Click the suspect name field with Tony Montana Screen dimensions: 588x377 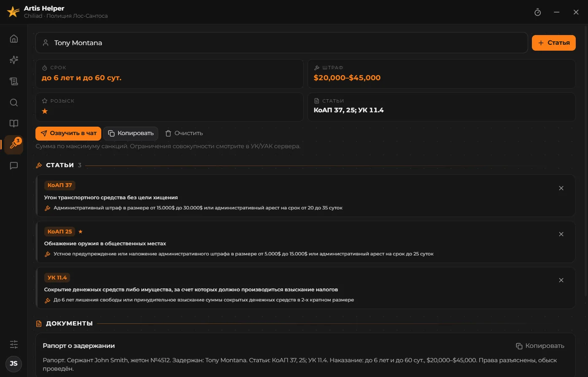282,43
